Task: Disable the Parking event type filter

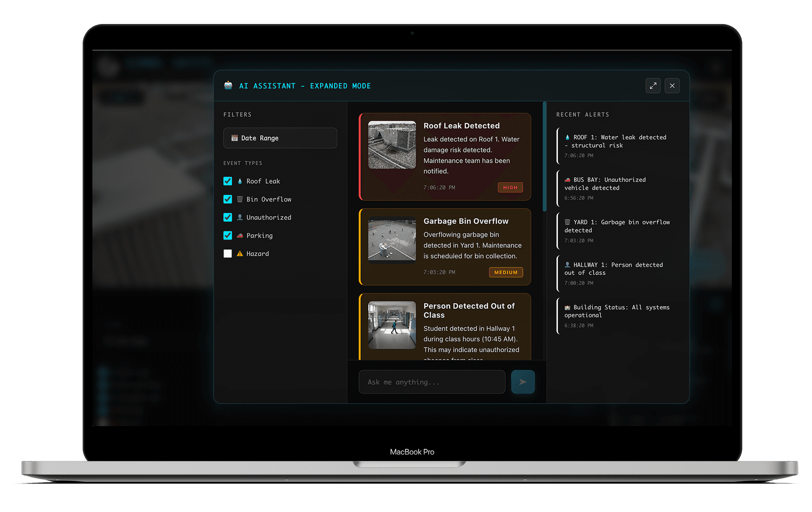Action: [x=228, y=235]
